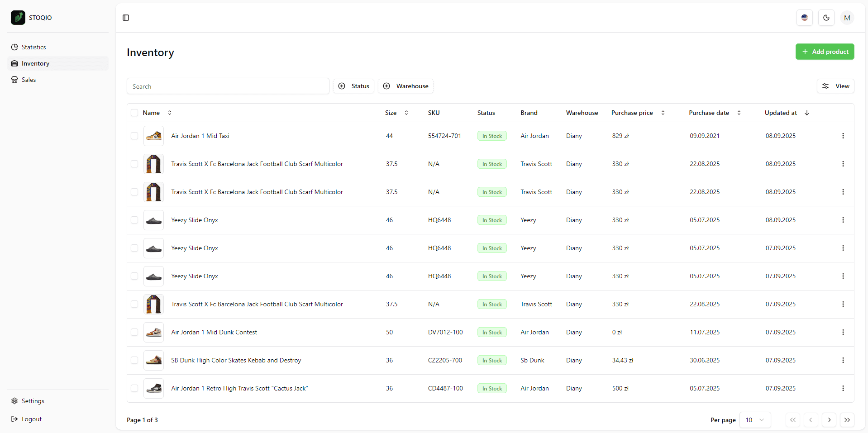Check the select-all checkbox in table header

(134, 113)
